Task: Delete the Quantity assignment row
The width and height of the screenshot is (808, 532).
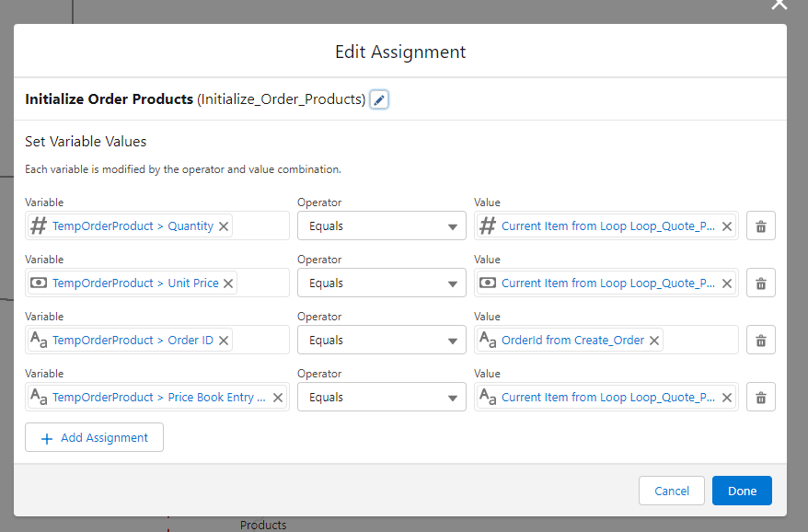Action: [x=760, y=226]
